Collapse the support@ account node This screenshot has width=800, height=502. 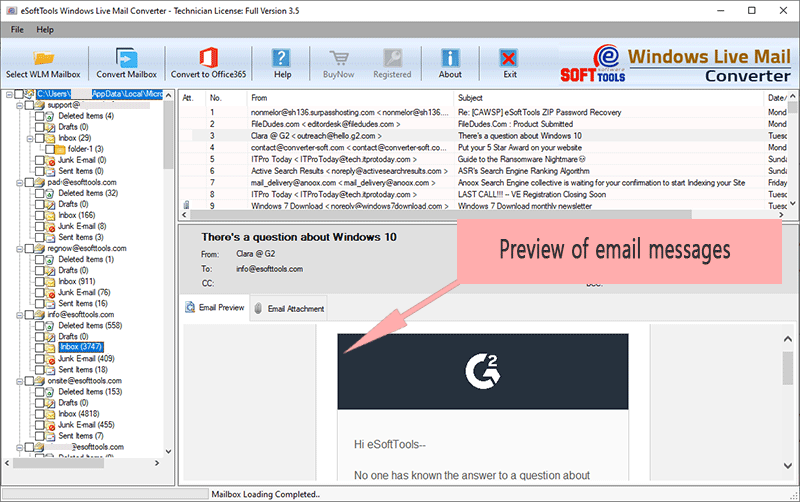19,105
